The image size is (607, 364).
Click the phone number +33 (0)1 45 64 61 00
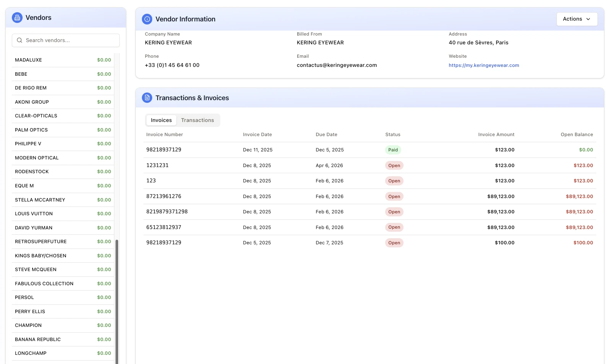172,65
